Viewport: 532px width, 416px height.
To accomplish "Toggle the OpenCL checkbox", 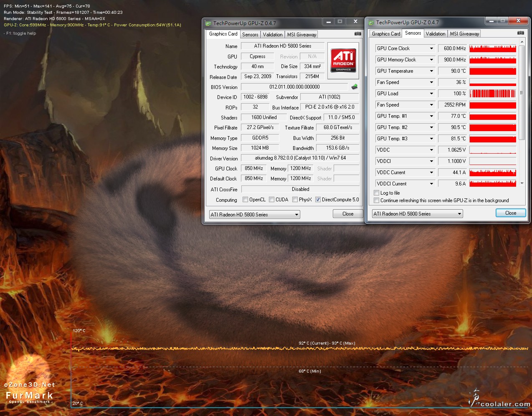I will (x=246, y=200).
